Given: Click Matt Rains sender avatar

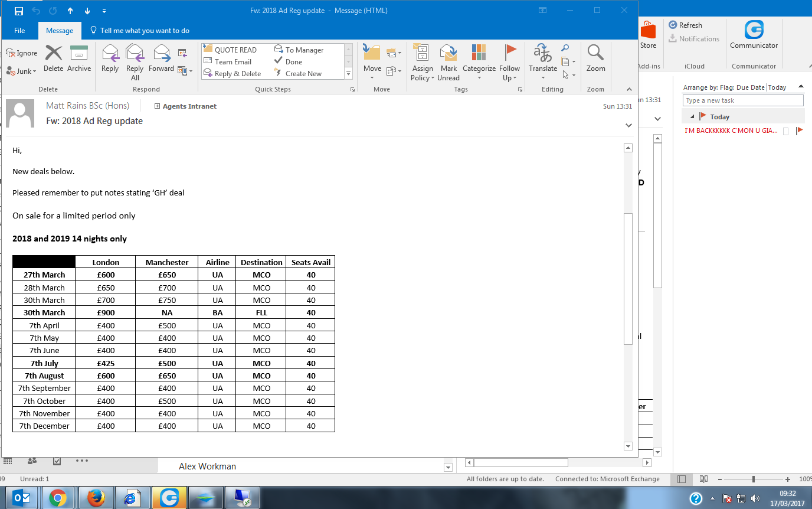Looking at the screenshot, I should (x=19, y=114).
